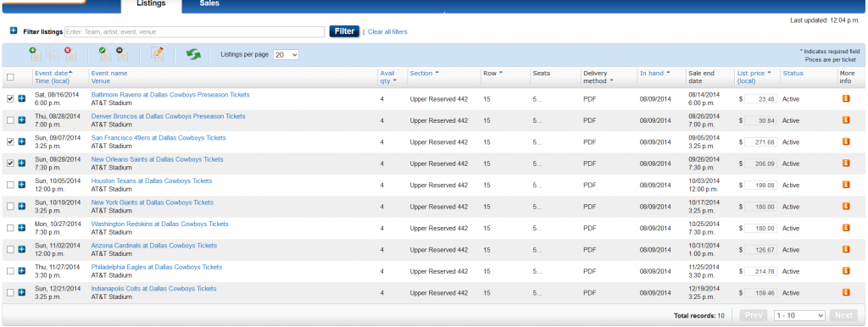This screenshot has width=868, height=327.
Task: Open Houston Texans at Dallas Cowboys Tickets link
Action: coord(152,181)
